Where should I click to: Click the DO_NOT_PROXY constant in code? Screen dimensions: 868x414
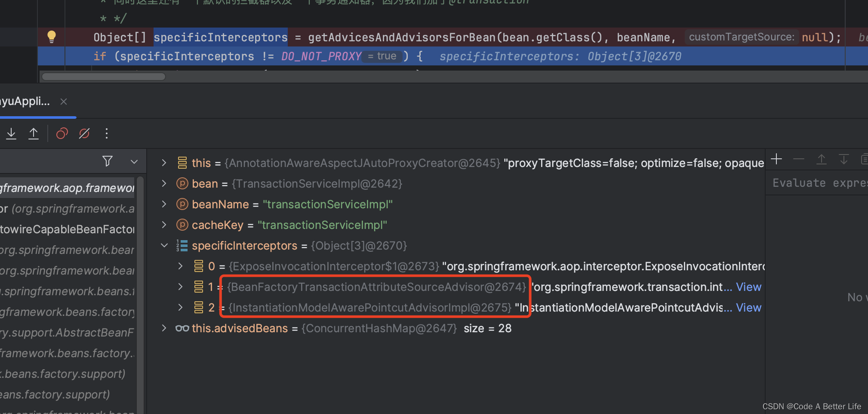(x=321, y=56)
